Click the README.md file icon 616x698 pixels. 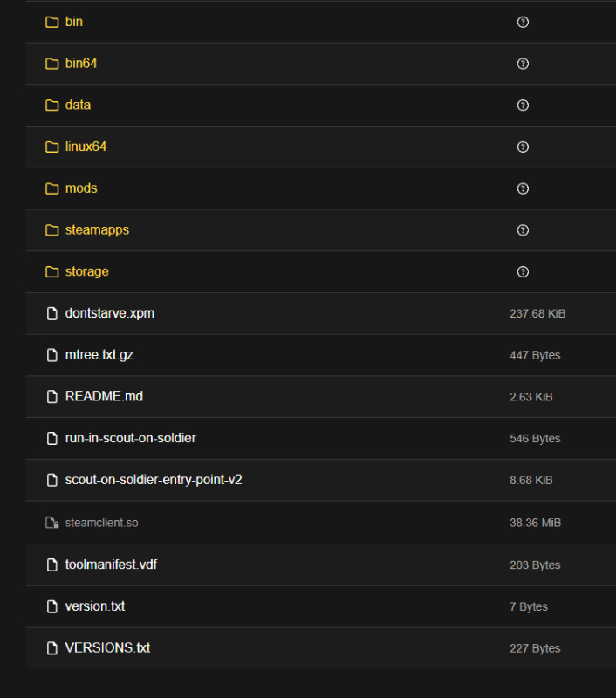(51, 397)
